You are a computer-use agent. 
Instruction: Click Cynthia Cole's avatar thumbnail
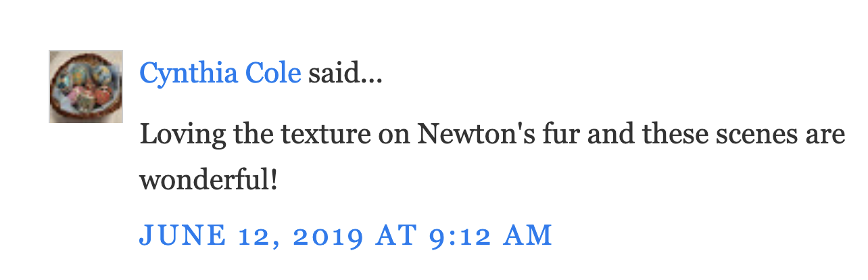85,87
